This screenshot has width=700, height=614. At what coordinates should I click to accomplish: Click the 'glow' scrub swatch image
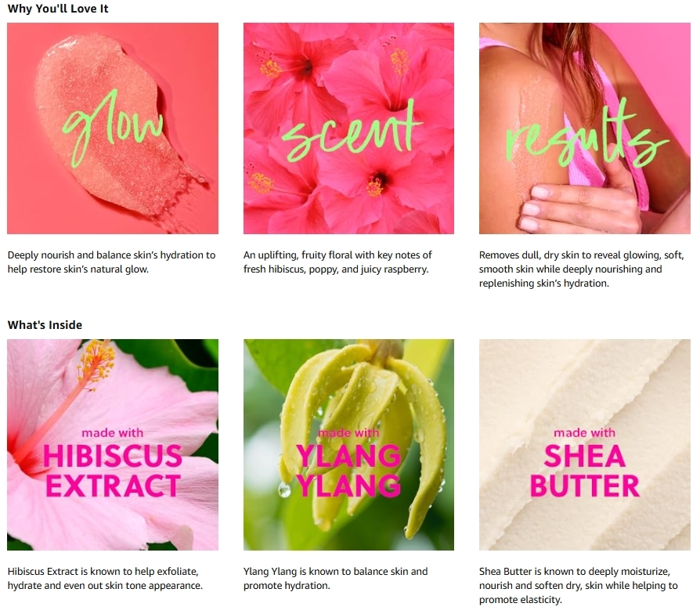coord(113,128)
